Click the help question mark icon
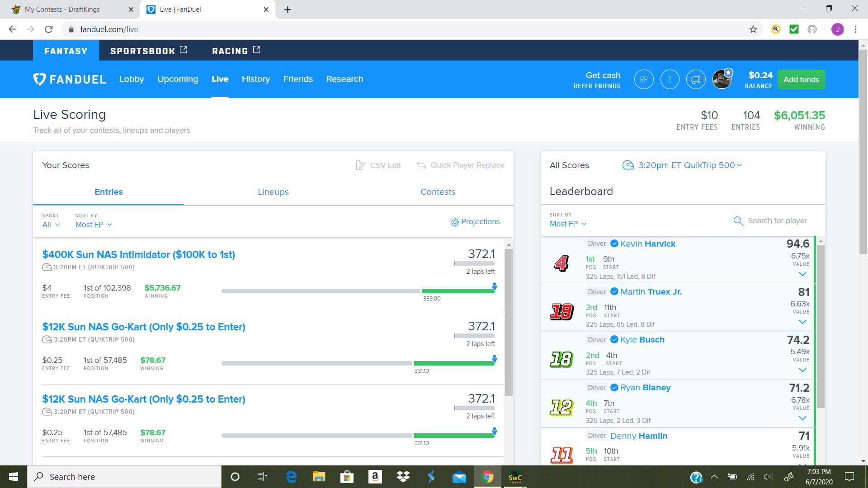The height and width of the screenshot is (488, 868). [669, 79]
